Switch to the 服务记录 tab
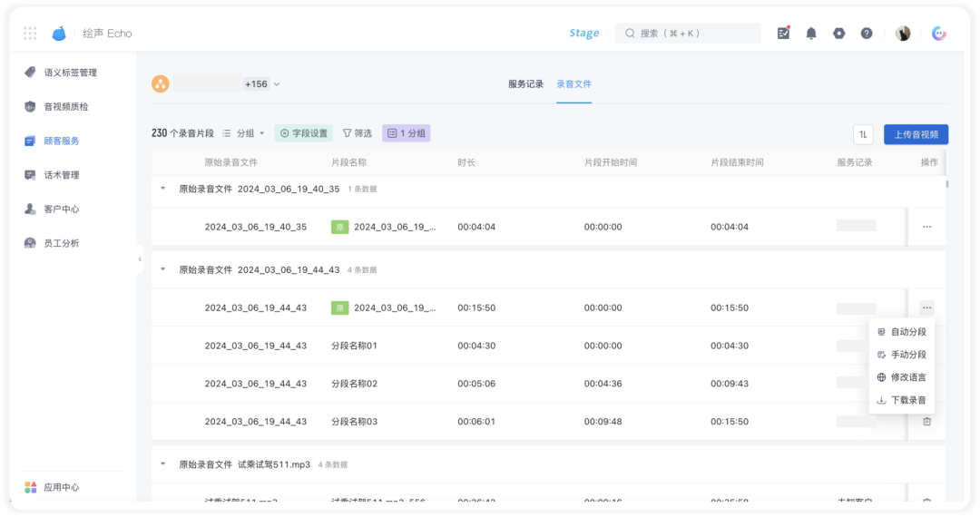Image resolution: width=980 pixels, height=517 pixels. tap(525, 83)
